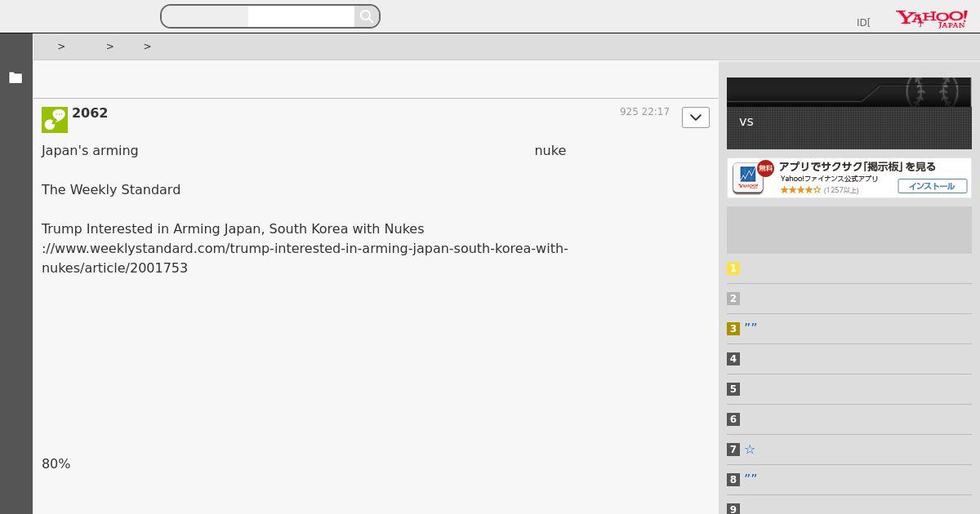The image size is (980, 514).
Task: Click the magnifier search button
Action: click(x=367, y=16)
